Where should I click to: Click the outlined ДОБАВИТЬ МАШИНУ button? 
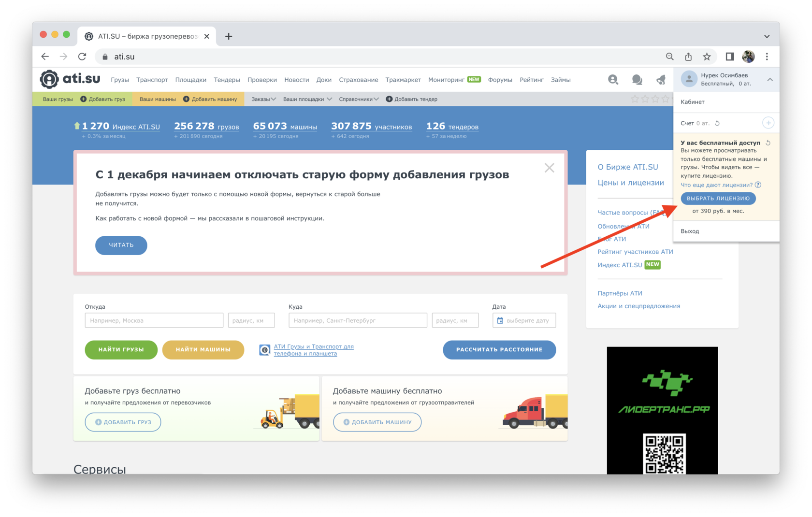coord(377,422)
